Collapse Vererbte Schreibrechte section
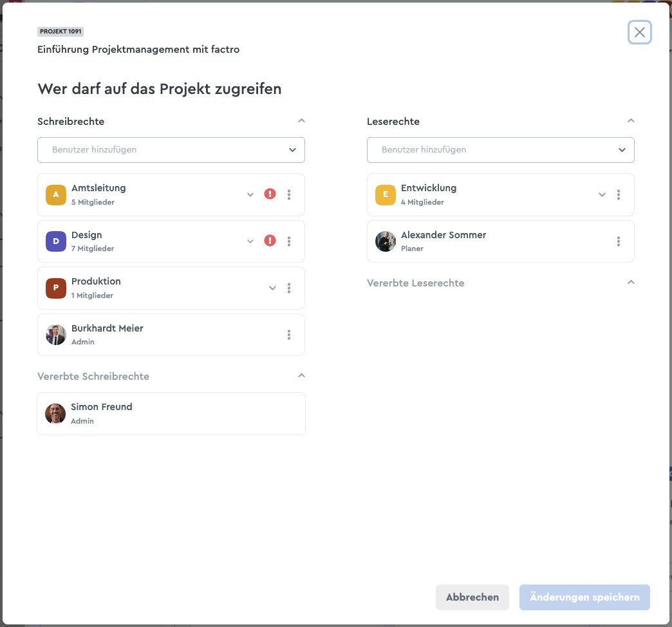This screenshot has height=627, width=672. click(301, 376)
